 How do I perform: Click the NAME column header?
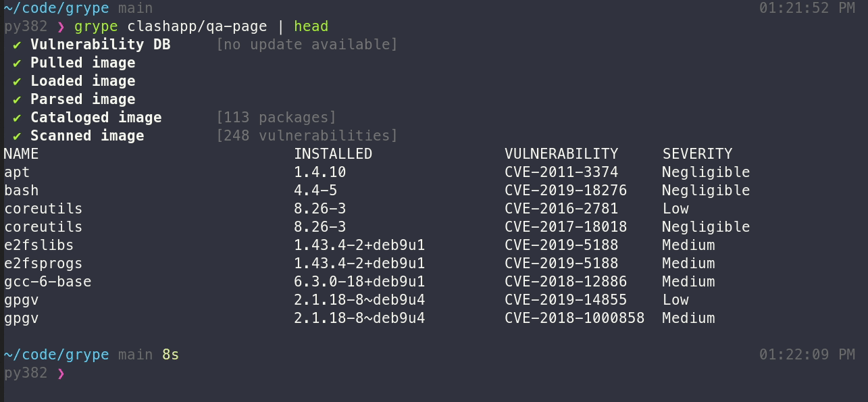21,154
